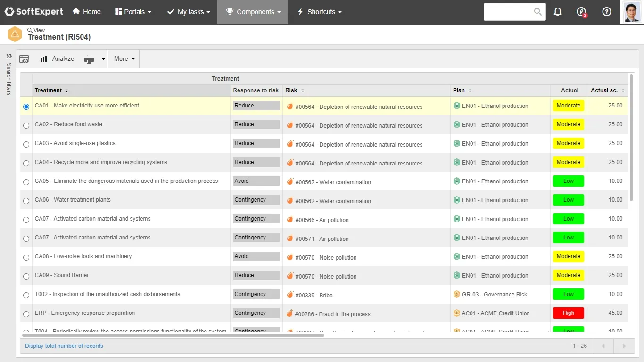This screenshot has height=362, width=644.
Task: Open the notifications bell
Action: point(558,12)
